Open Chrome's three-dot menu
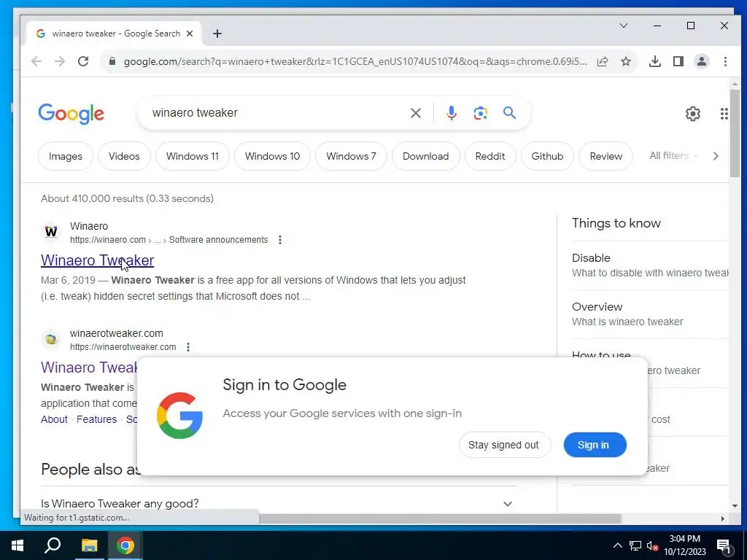This screenshot has height=560, width=747. point(725,61)
